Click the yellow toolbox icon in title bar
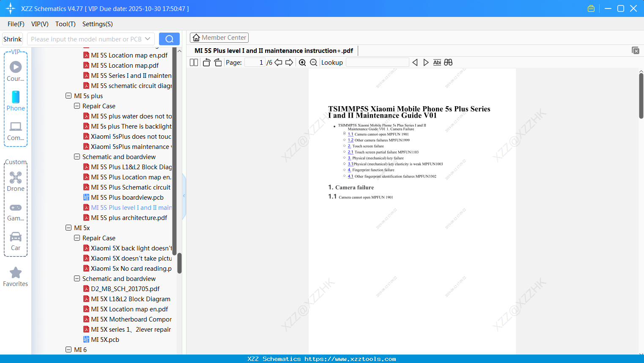 [x=591, y=8]
